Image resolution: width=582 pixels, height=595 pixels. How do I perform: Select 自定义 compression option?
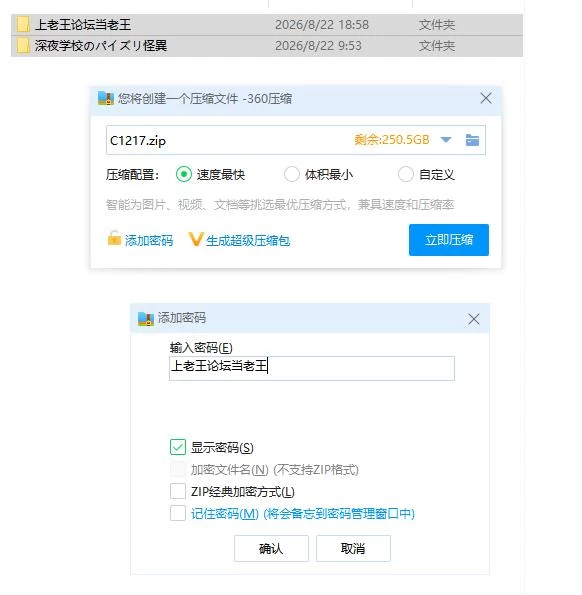(x=406, y=174)
